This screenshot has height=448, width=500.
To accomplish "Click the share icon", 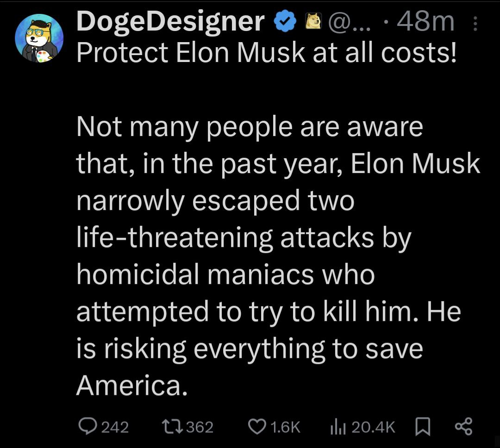I will 463,426.
